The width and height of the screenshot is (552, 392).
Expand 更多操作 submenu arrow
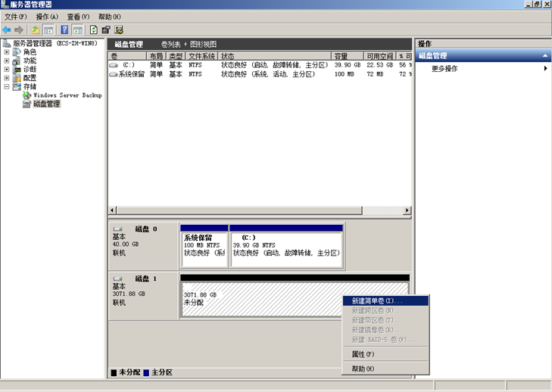point(545,69)
